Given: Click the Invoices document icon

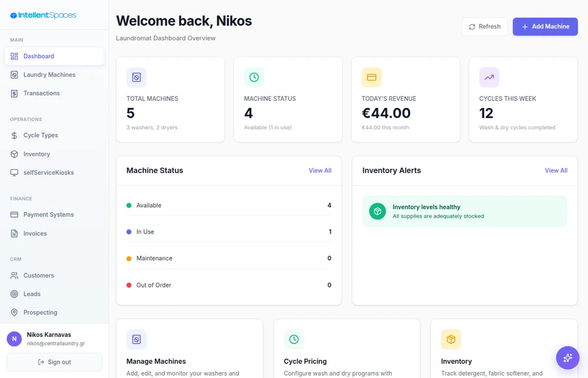Looking at the screenshot, I should (x=14, y=233).
